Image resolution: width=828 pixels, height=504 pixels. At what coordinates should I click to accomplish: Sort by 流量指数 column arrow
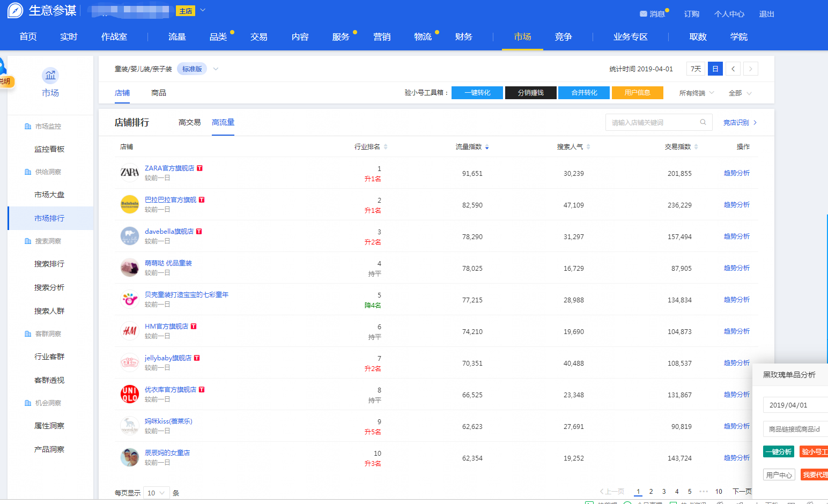tap(487, 147)
